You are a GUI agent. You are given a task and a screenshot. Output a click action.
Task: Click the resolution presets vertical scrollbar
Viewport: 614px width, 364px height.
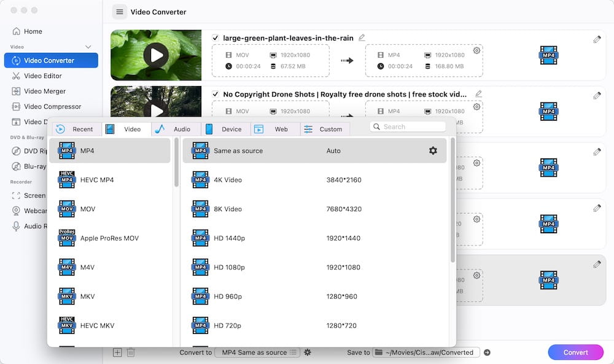click(453, 200)
